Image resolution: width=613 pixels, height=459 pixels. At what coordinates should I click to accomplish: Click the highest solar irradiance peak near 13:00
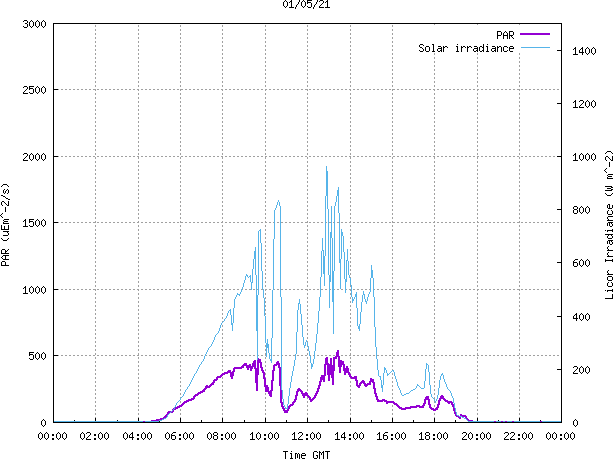[326, 167]
